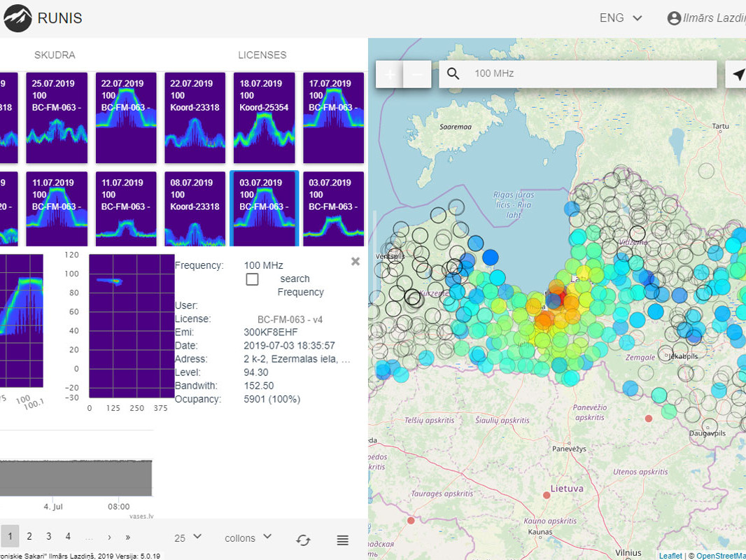
Task: Click the magnifier search icon on map
Action: (453, 73)
